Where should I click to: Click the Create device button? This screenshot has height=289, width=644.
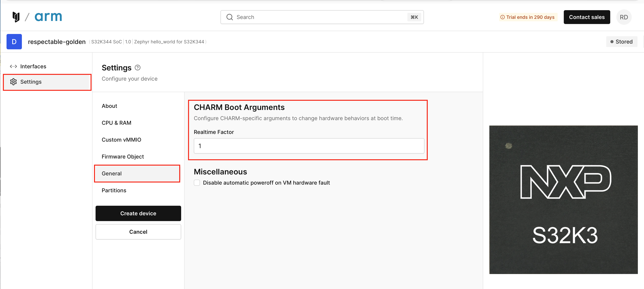coord(138,213)
